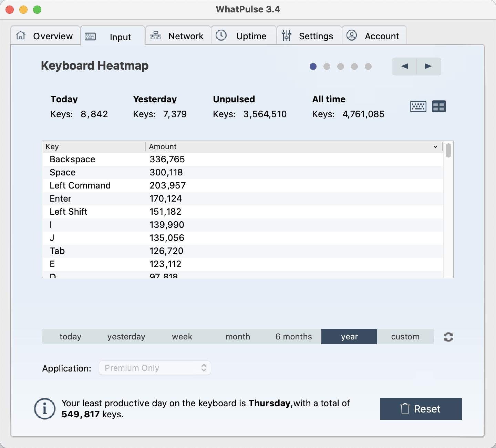Screen dimensions: 496x448
Task: Open the Application dropdown
Action: (155, 368)
